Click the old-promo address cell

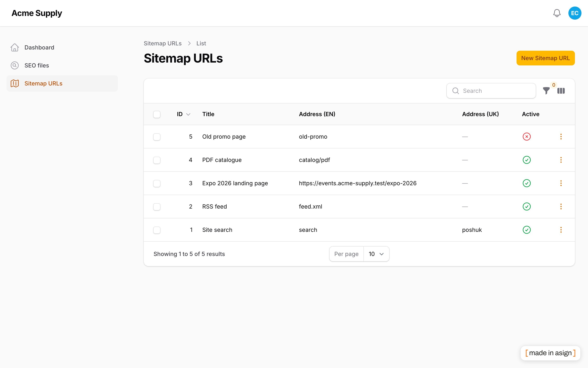pos(313,137)
